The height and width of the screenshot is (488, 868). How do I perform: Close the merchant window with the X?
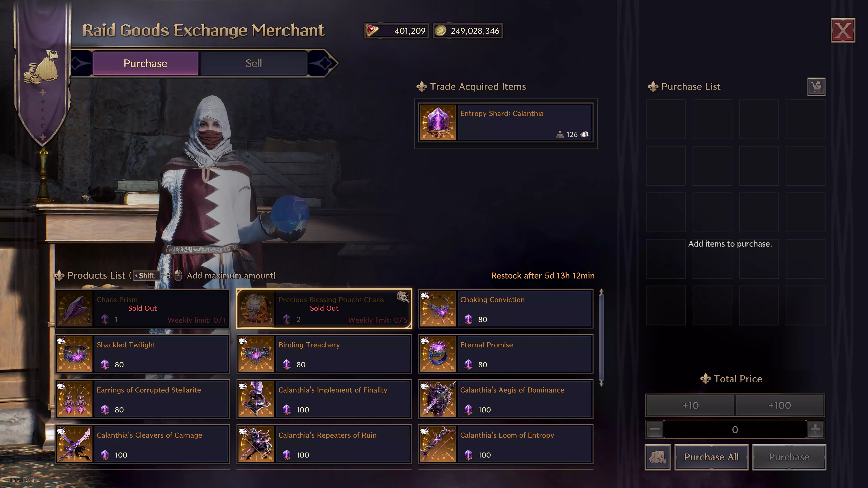click(843, 30)
